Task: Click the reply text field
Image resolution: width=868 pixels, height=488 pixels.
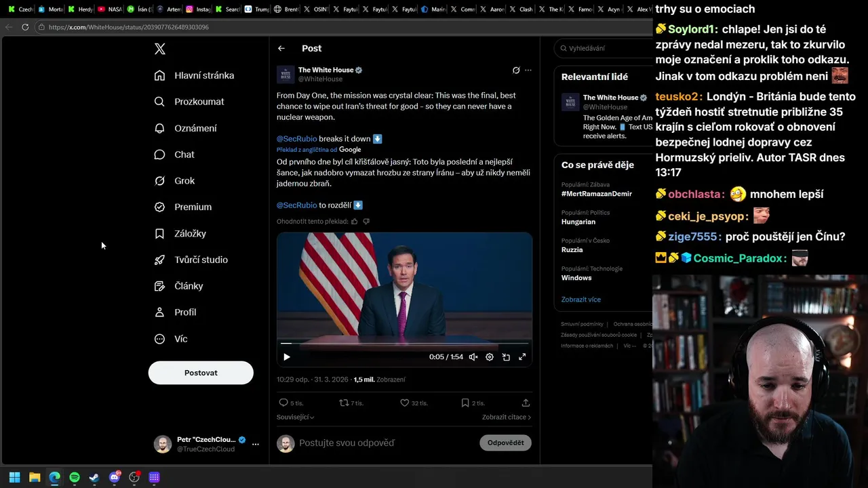Action: [x=387, y=443]
